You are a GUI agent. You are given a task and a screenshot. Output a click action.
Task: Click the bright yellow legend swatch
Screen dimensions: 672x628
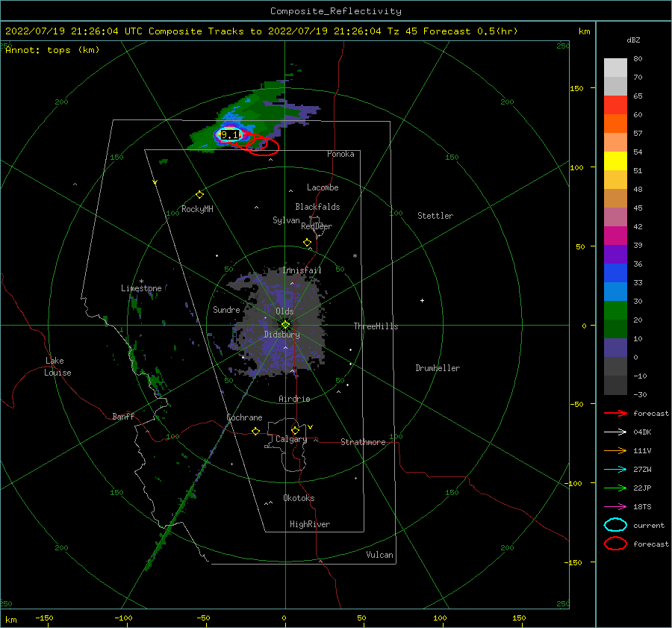tap(615, 161)
